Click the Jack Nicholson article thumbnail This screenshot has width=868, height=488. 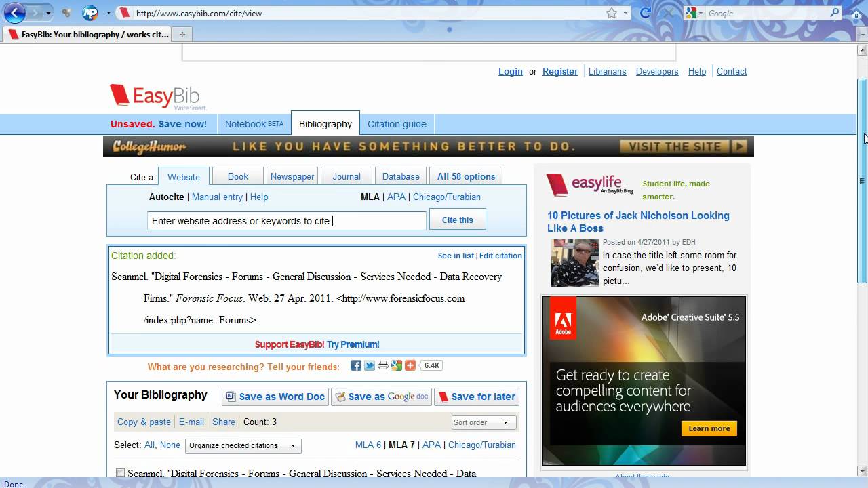coord(575,263)
